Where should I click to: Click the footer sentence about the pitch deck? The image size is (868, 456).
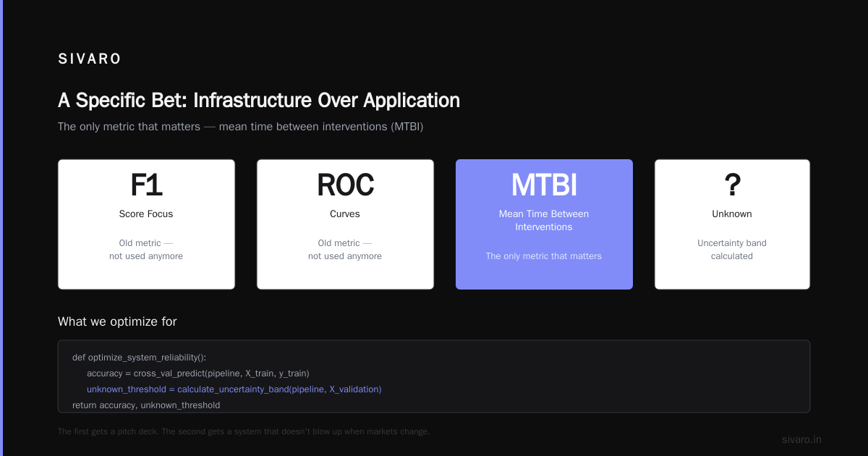click(244, 431)
